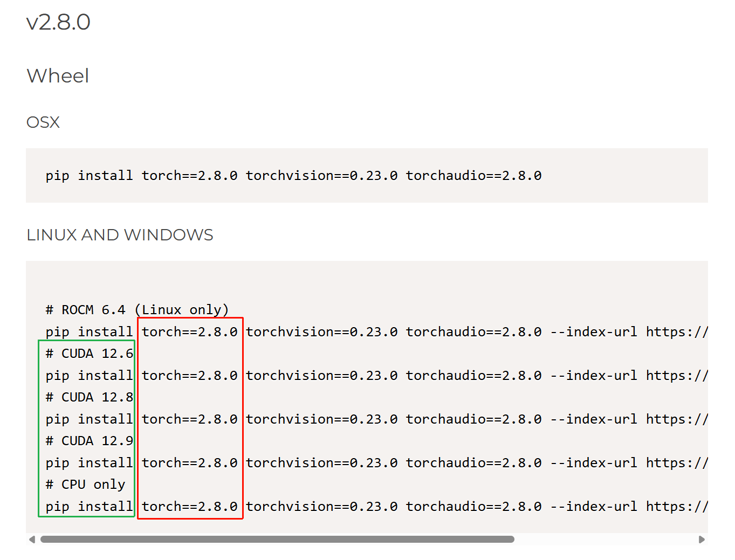The height and width of the screenshot is (560, 735).
Task: Click the Wheel section heading
Action: [x=58, y=76]
